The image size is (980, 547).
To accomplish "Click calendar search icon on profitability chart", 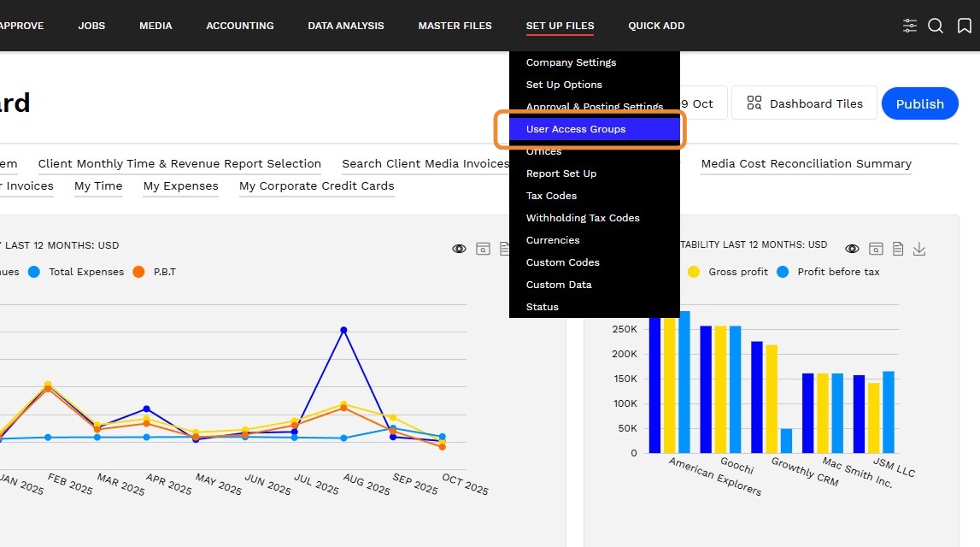I will pyautogui.click(x=876, y=249).
